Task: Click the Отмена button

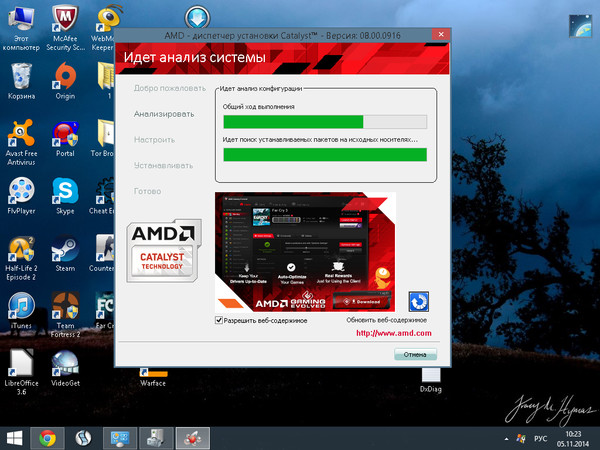Action: [415, 354]
